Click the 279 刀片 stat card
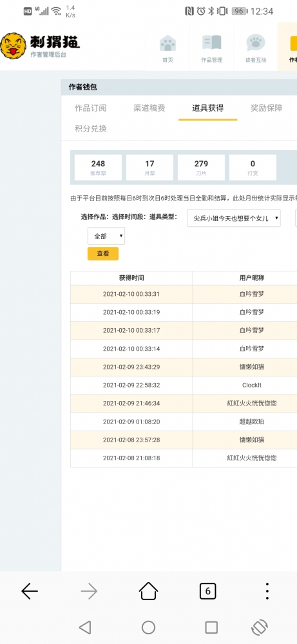The height and width of the screenshot is (644, 297). (x=201, y=167)
